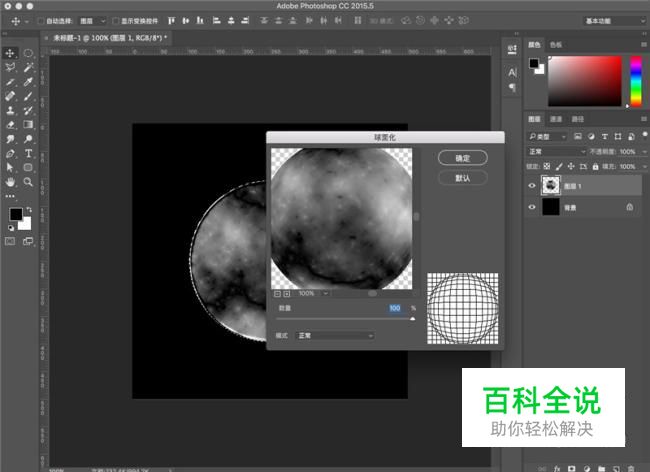Open the Spherize 模式 正常 dropdown
The width and height of the screenshot is (650, 472).
335,336
